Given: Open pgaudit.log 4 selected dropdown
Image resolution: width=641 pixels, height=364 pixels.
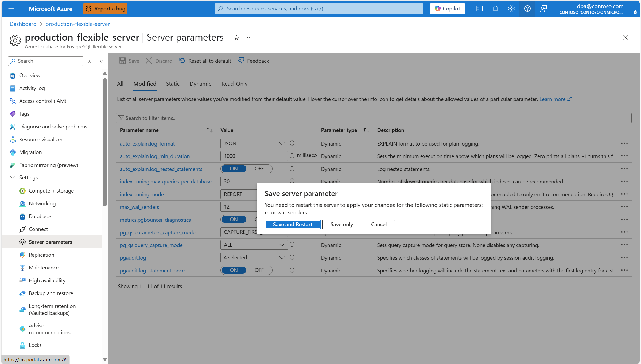Looking at the screenshot, I should point(254,257).
